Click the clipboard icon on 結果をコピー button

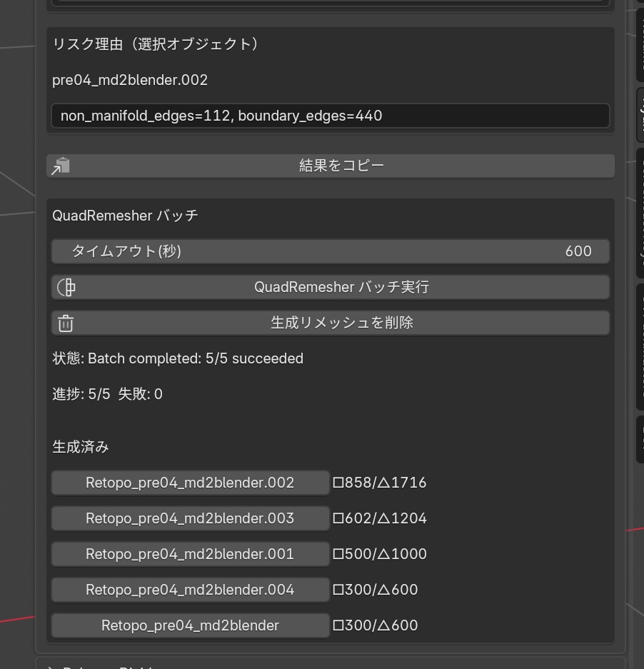pos(61,165)
